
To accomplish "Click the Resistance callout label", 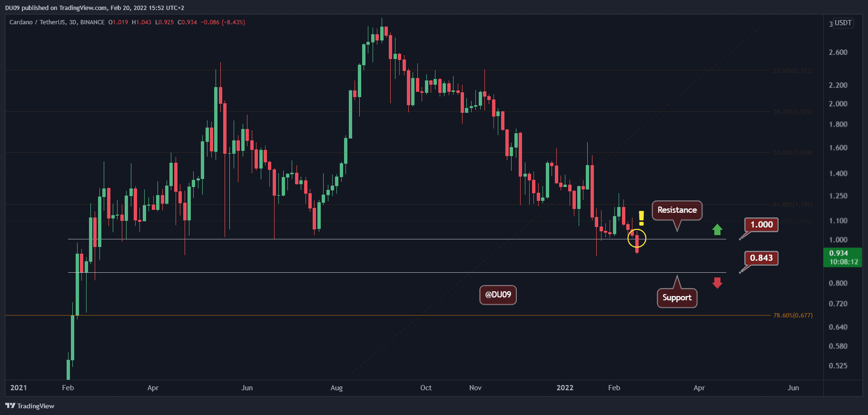I will pos(677,210).
